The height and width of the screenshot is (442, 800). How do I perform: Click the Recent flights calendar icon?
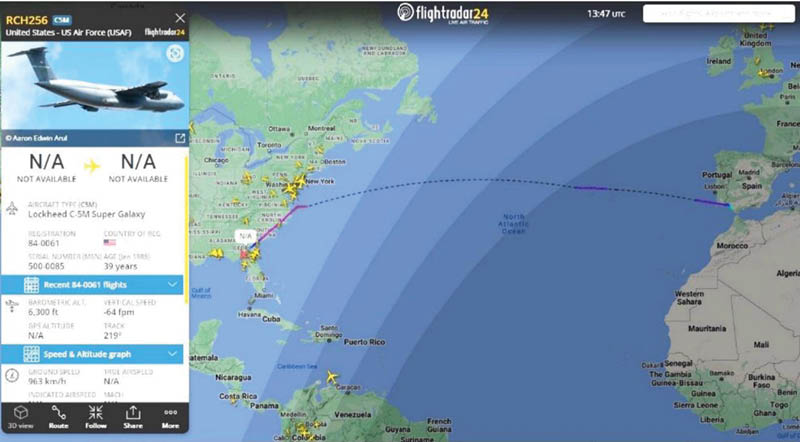tap(15, 285)
